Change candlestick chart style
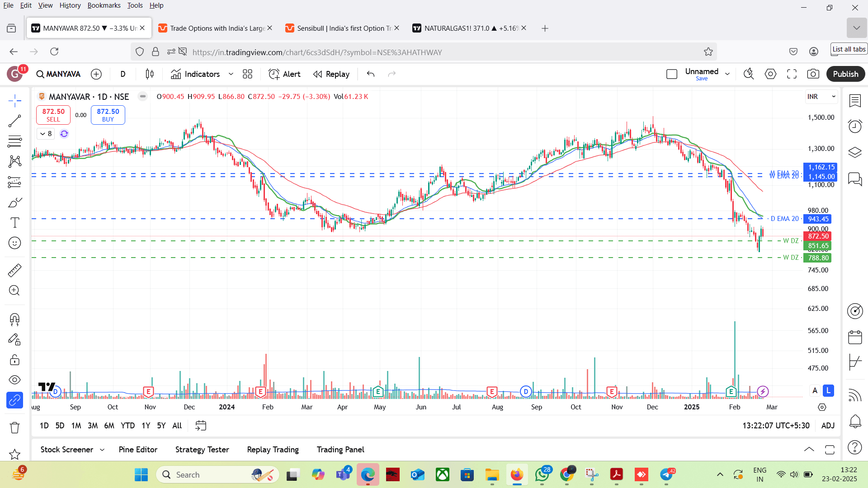Viewport: 868px width, 488px height. (150, 74)
